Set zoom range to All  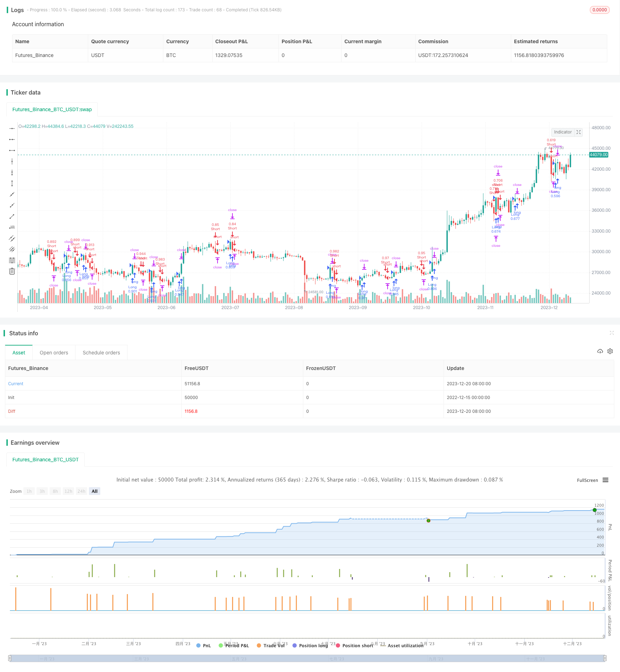click(x=95, y=491)
